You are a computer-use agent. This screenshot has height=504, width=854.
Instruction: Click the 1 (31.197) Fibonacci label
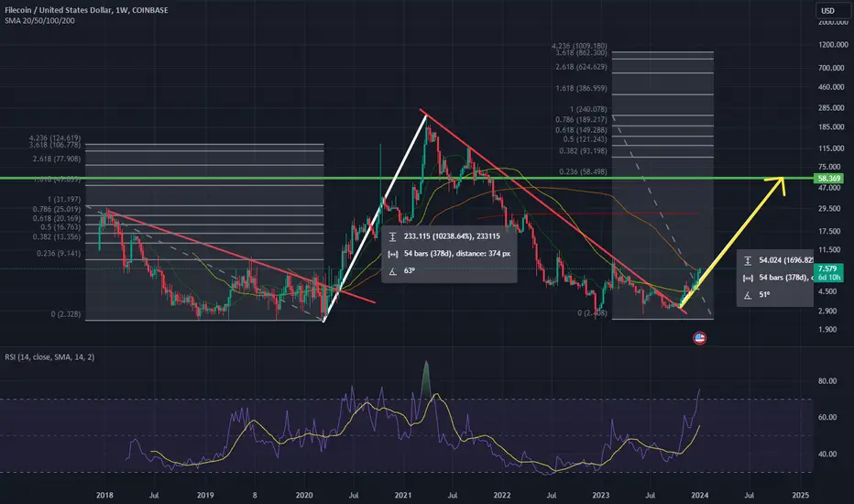point(64,200)
